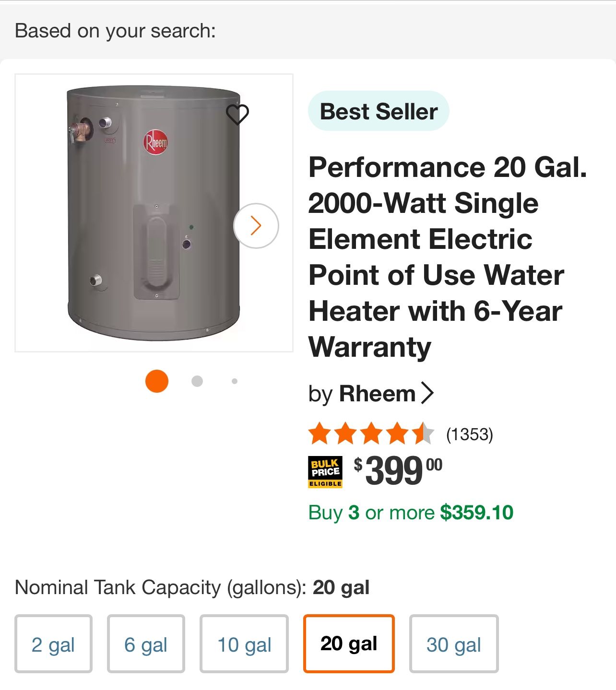Open the water heater product image
This screenshot has height=690, width=616.
(154, 213)
